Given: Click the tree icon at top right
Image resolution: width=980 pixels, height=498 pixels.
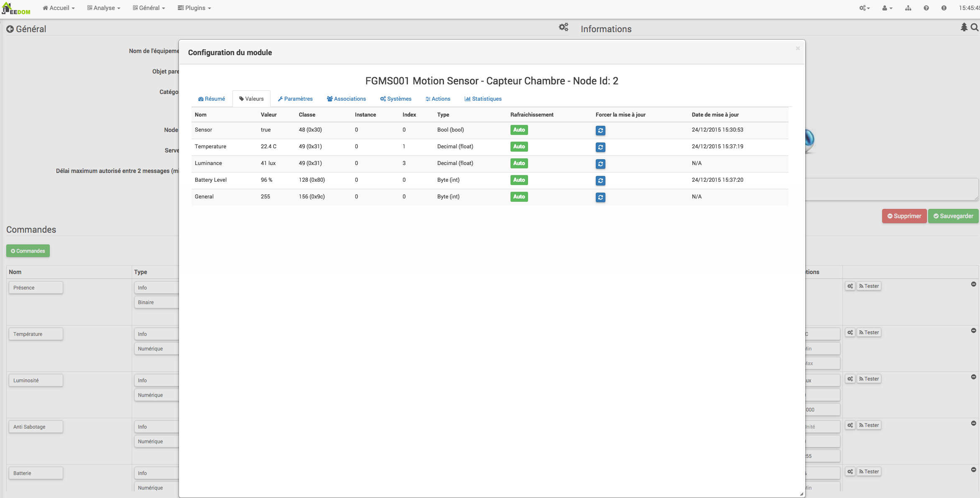Looking at the screenshot, I should coord(964,28).
